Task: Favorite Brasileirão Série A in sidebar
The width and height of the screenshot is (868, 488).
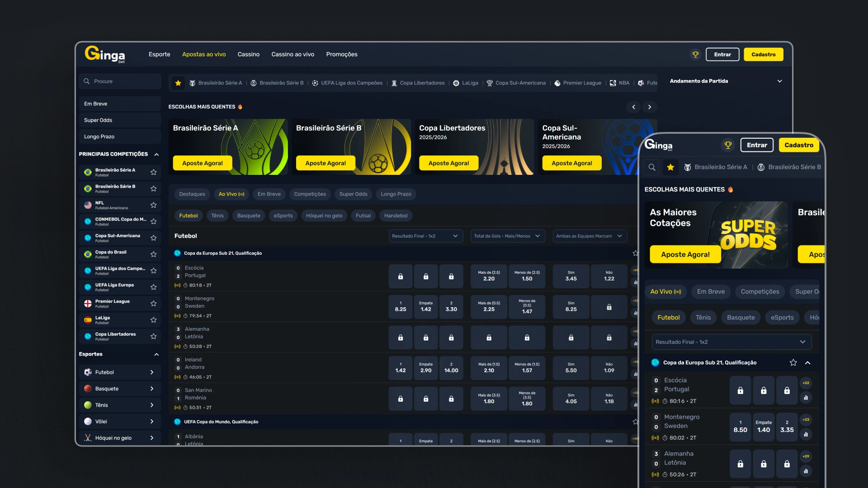Action: (x=154, y=172)
